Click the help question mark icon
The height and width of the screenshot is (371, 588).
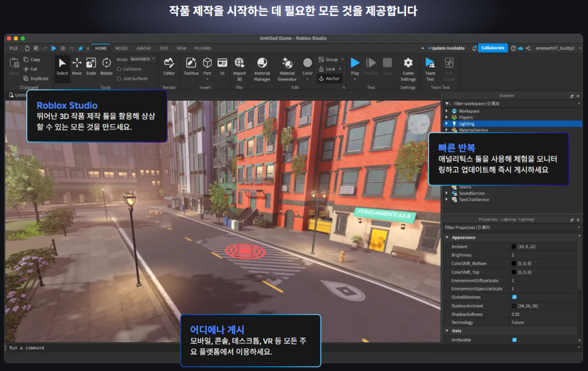click(x=513, y=48)
